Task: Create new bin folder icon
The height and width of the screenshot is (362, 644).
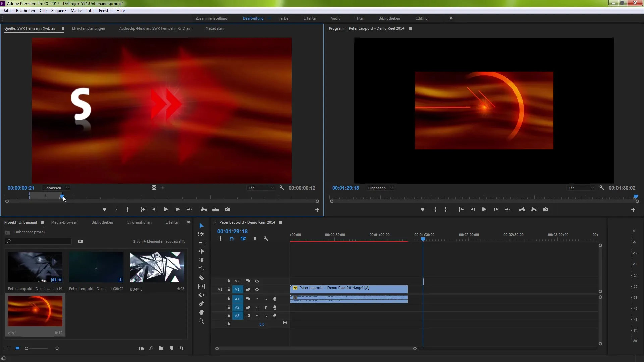Action: coord(161,348)
